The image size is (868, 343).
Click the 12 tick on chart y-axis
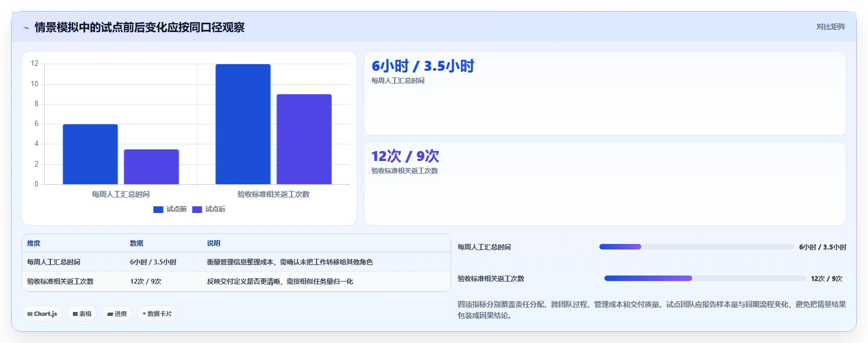point(35,64)
